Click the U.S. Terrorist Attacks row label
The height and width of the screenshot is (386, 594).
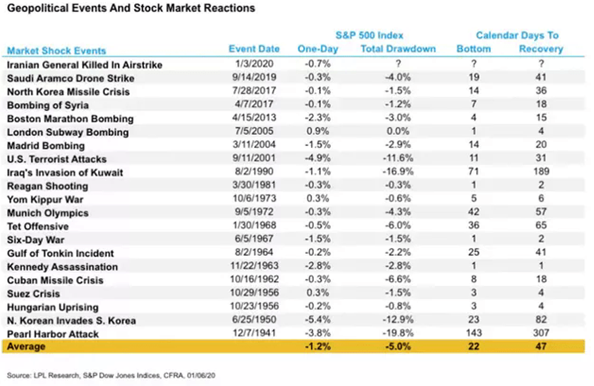(x=56, y=159)
